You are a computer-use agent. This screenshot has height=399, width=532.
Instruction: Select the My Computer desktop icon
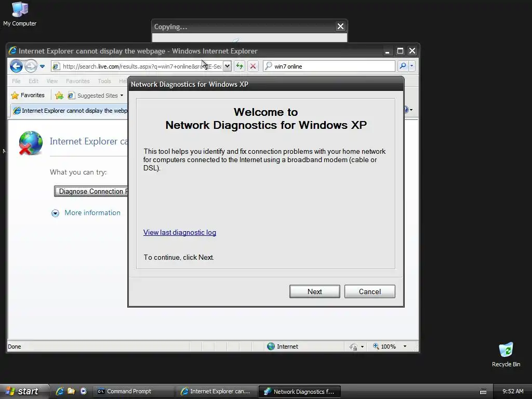coord(20,14)
